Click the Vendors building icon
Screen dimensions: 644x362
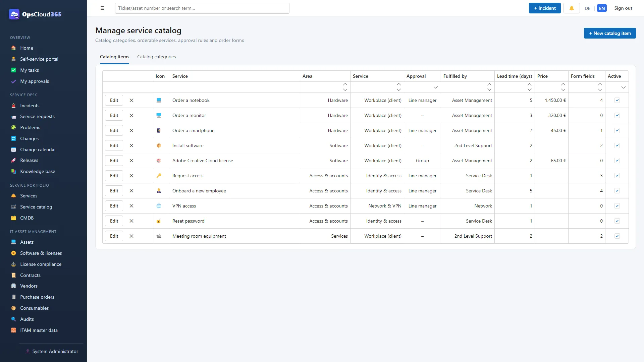[x=13, y=286]
